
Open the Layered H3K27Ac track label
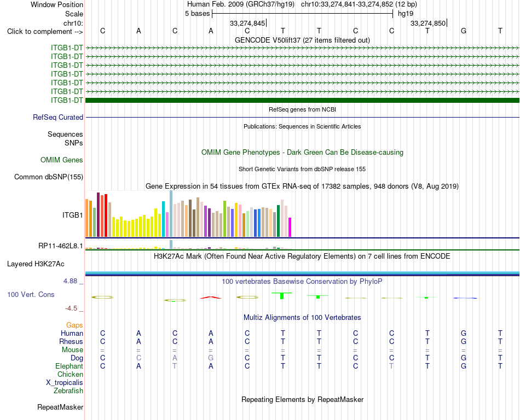coord(36,264)
